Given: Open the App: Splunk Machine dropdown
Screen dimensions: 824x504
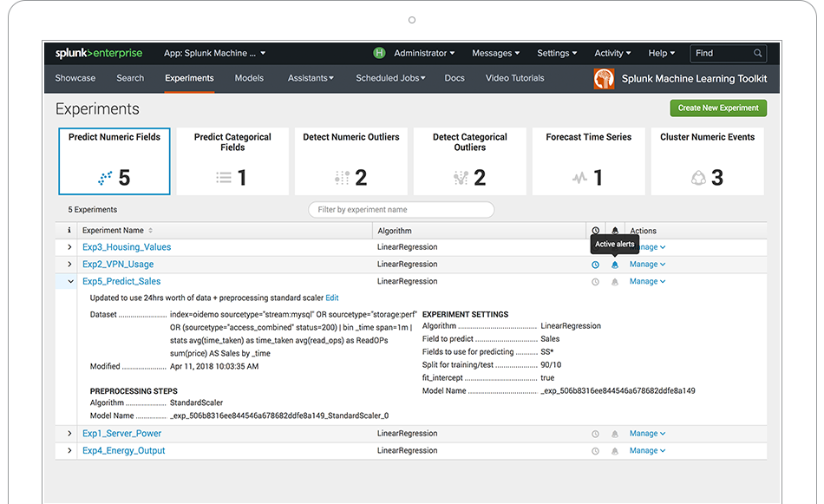Looking at the screenshot, I should point(214,53).
